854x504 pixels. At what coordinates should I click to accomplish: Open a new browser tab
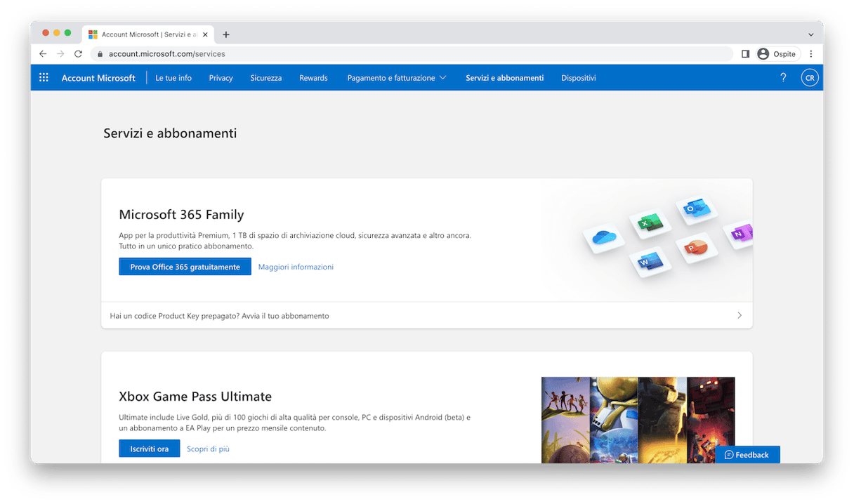pos(225,34)
